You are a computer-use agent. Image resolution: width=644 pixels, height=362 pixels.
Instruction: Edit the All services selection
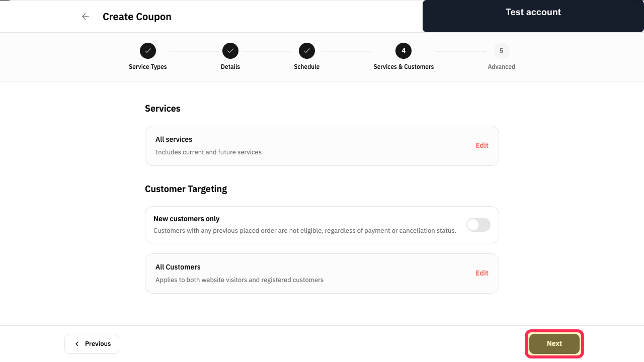click(x=482, y=145)
